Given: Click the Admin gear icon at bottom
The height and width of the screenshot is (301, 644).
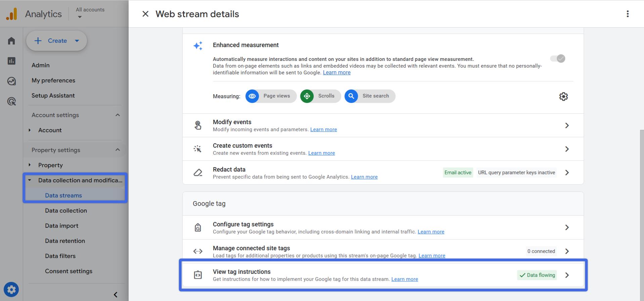Looking at the screenshot, I should (11, 290).
